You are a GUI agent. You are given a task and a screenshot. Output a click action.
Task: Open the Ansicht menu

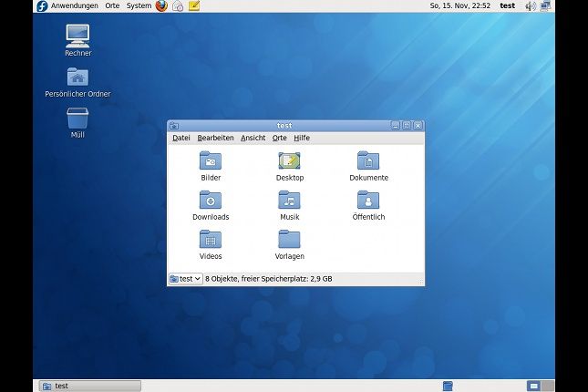click(x=253, y=138)
